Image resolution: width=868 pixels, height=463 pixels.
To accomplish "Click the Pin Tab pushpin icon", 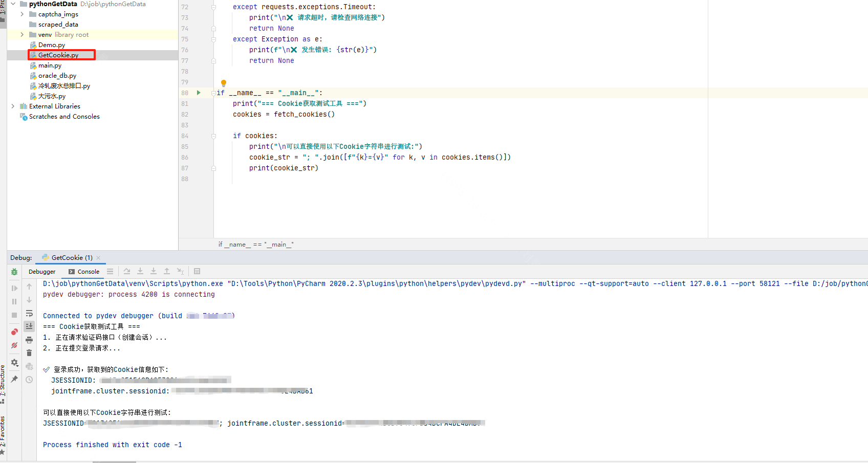I will (x=14, y=379).
